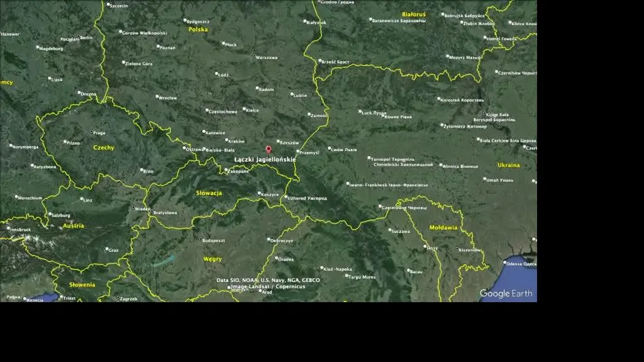
Task: Select the Użhorod Ужгород city label
Action: (307, 198)
